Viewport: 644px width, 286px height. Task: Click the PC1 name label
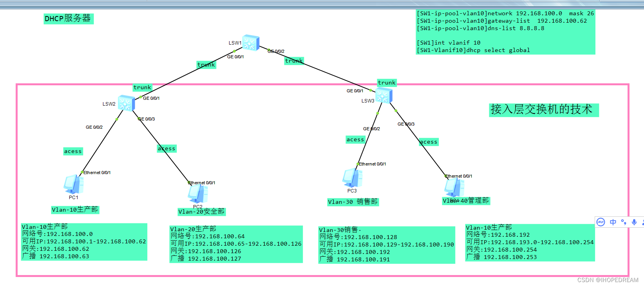(74, 198)
